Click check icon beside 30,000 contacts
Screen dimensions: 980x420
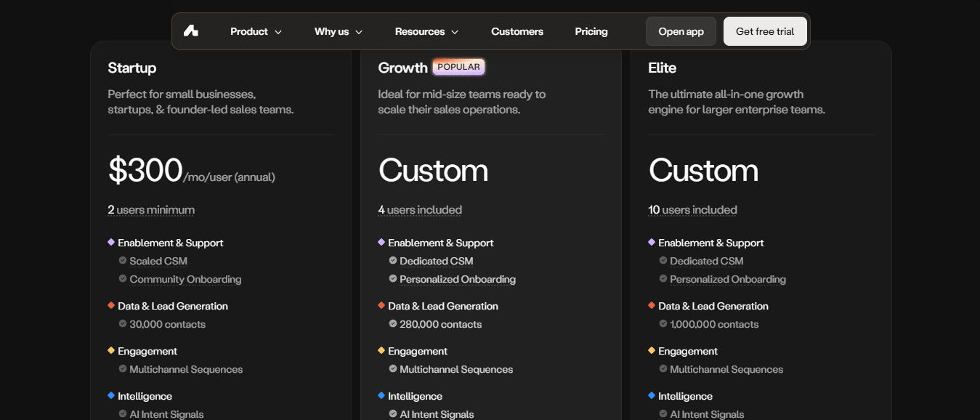(x=123, y=323)
